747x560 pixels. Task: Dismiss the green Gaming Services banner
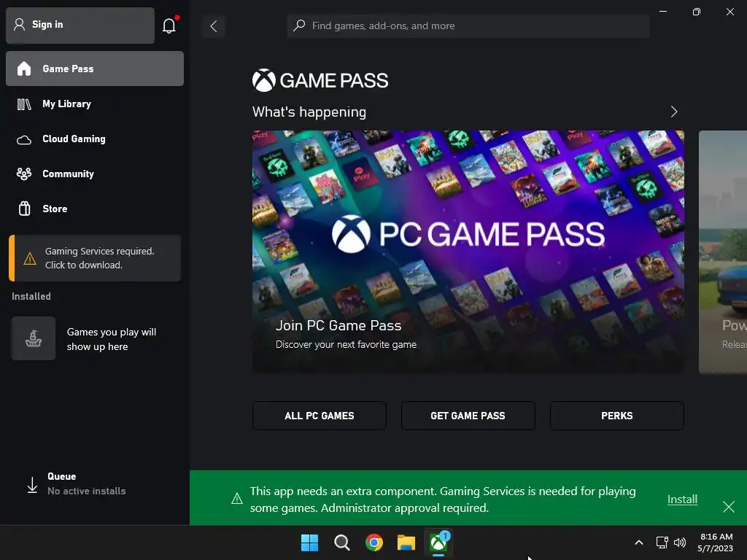729,507
